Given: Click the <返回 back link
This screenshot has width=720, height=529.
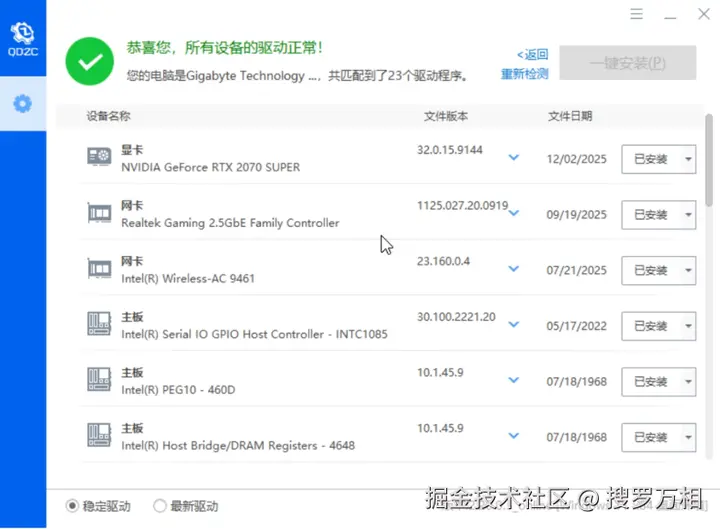Looking at the screenshot, I should [x=533, y=55].
